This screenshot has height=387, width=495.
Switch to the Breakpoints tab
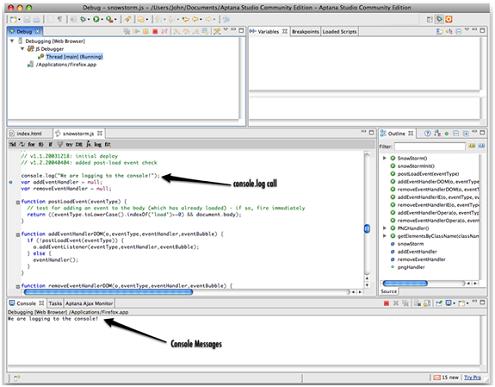tap(305, 32)
